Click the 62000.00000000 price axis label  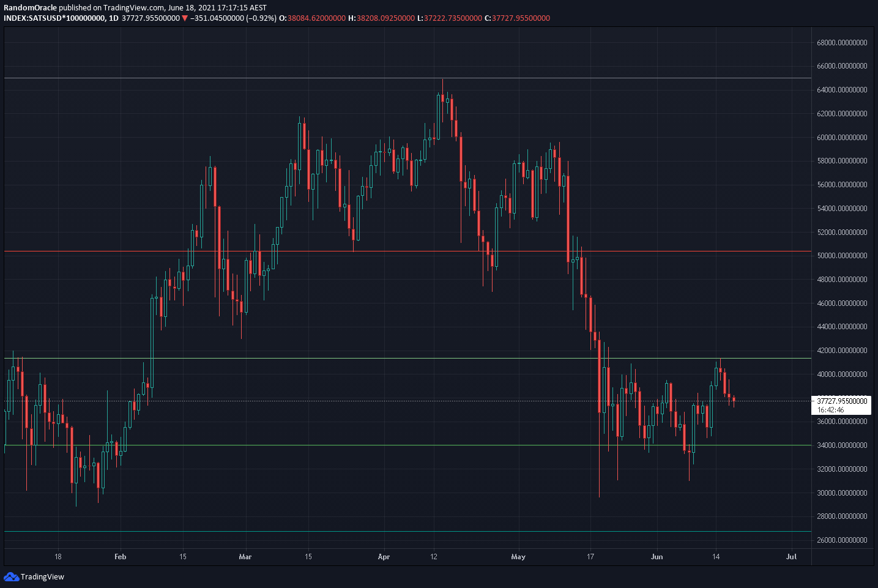click(x=842, y=114)
